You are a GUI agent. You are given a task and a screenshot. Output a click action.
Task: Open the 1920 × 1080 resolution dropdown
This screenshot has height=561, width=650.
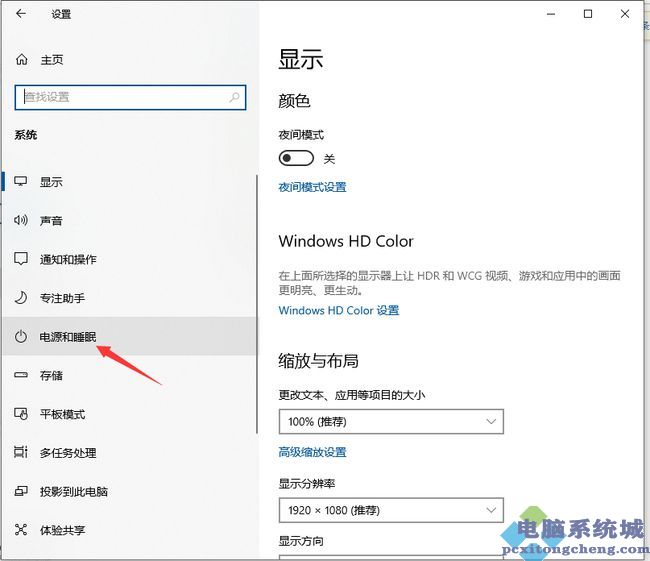click(391, 510)
